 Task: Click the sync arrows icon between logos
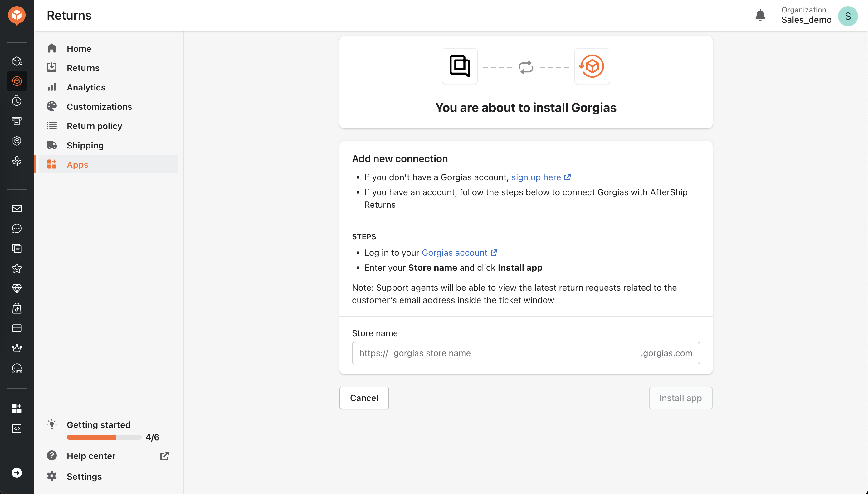point(526,67)
